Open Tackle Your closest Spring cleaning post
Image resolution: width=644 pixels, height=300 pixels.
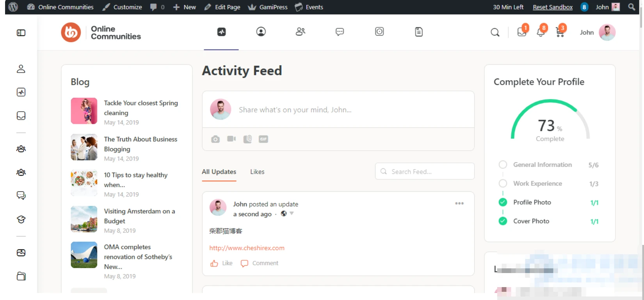click(141, 108)
